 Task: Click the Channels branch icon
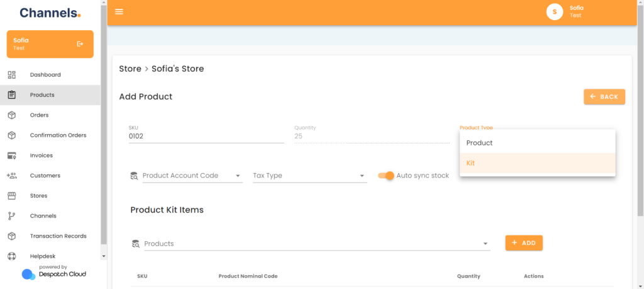(x=12, y=216)
